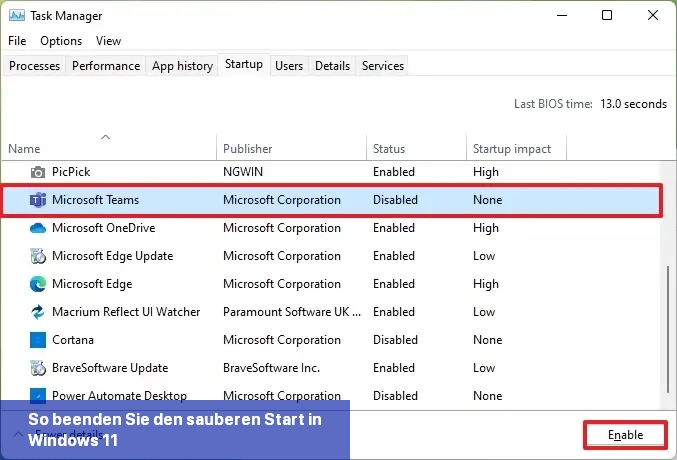Click the sort arrow above the Name column
The width and height of the screenshot is (677, 460).
point(105,137)
